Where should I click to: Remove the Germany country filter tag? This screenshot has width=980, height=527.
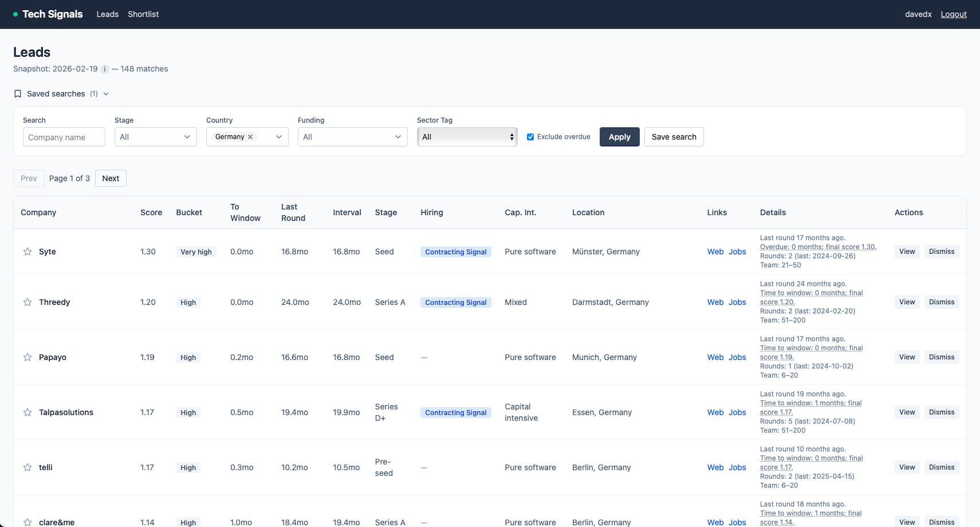[250, 137]
